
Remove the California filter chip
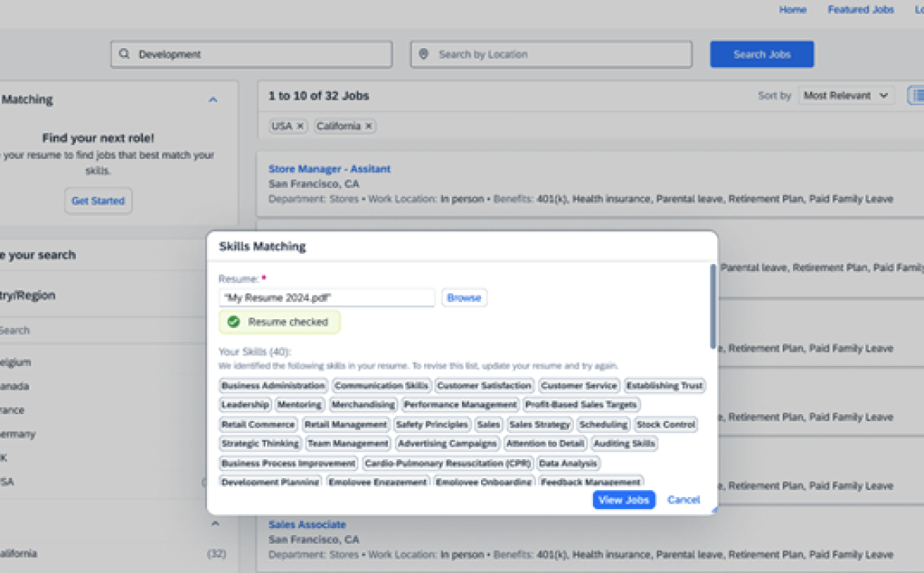[369, 126]
